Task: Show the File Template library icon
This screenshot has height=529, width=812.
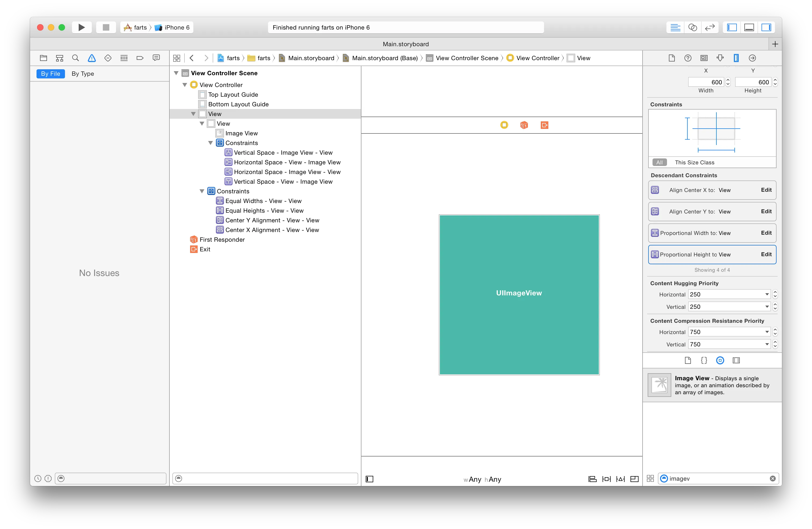Action: click(x=688, y=361)
